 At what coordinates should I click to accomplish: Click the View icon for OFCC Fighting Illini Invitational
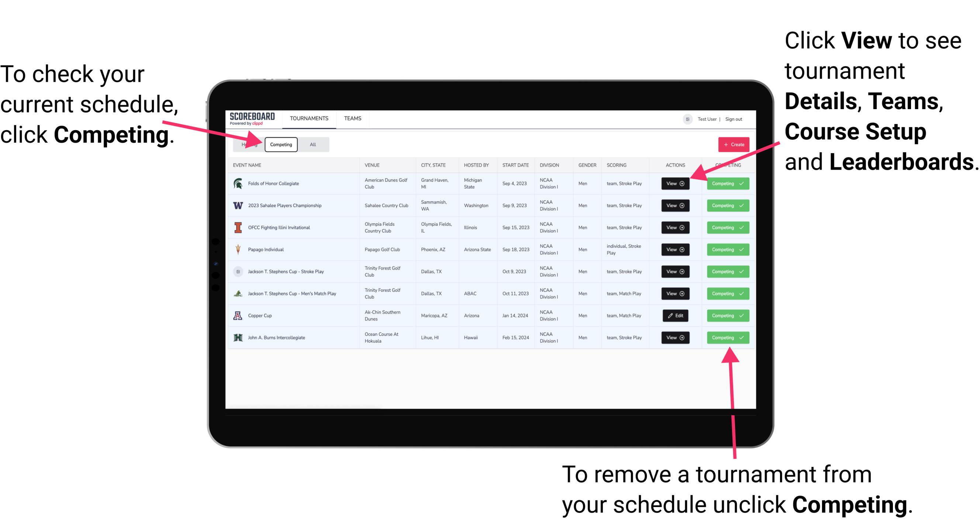[x=675, y=228]
